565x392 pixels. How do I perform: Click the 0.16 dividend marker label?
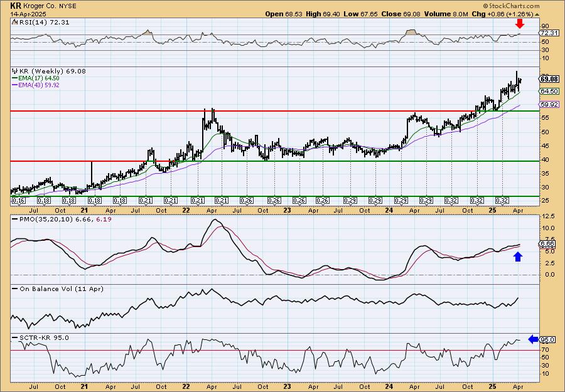pyautogui.click(x=18, y=201)
